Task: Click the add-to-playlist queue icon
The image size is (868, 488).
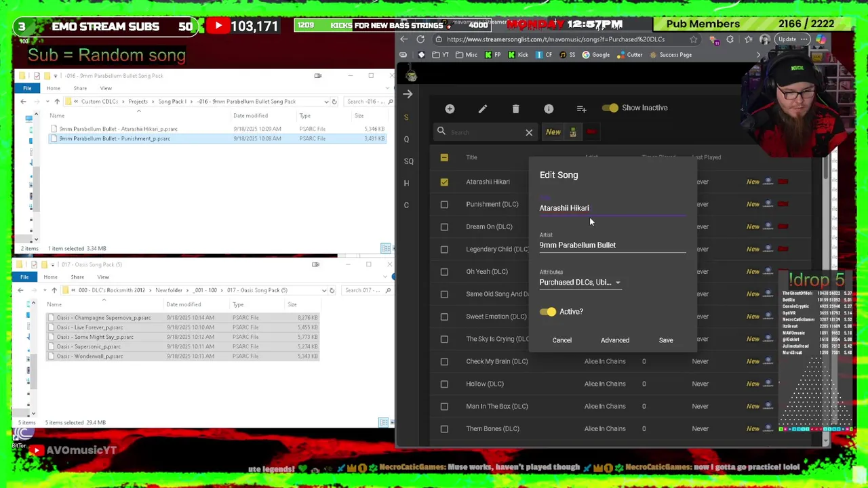Action: coord(581,108)
